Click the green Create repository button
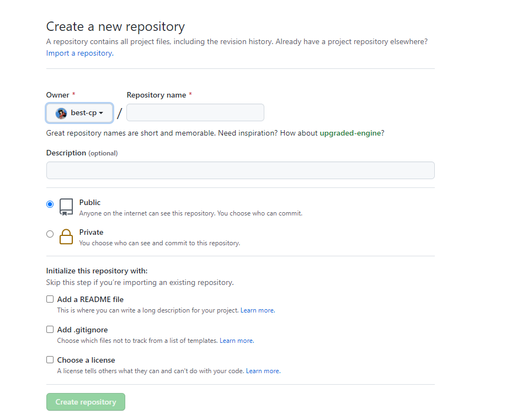Viewport: 506px width, 420px height. click(x=86, y=402)
